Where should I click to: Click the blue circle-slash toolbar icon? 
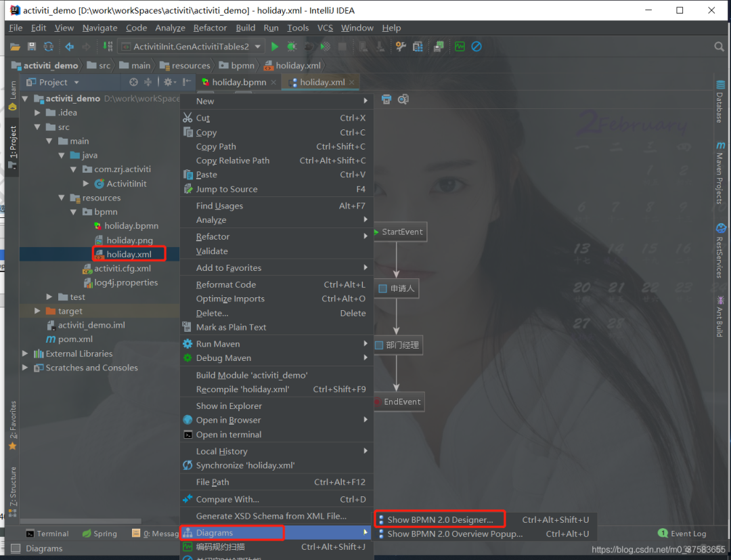coord(477,47)
